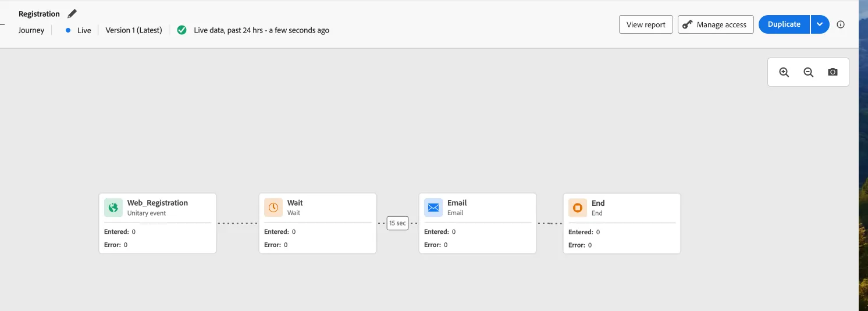Zoom out on the journey canvas

(808, 72)
